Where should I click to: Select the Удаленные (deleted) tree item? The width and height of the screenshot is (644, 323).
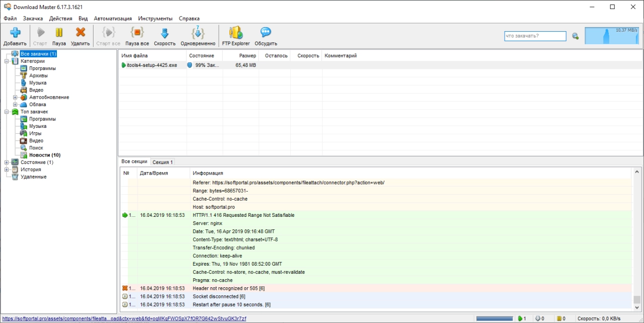click(33, 177)
